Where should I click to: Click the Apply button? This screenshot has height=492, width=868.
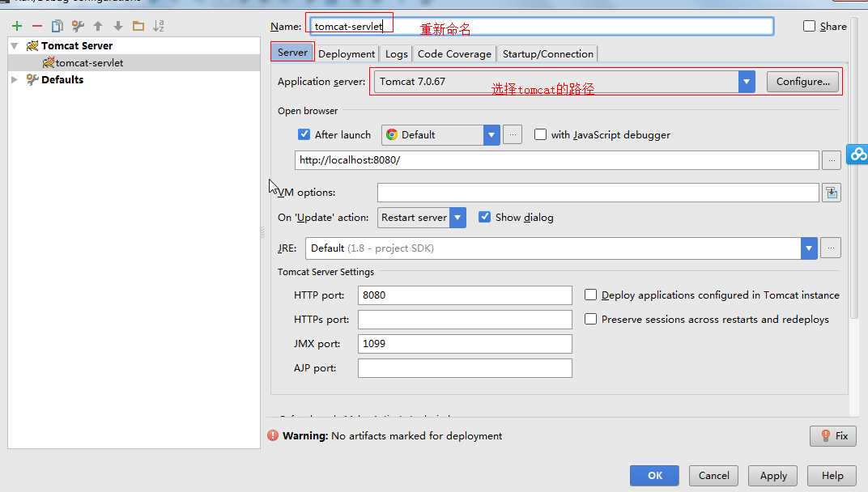[x=772, y=475]
